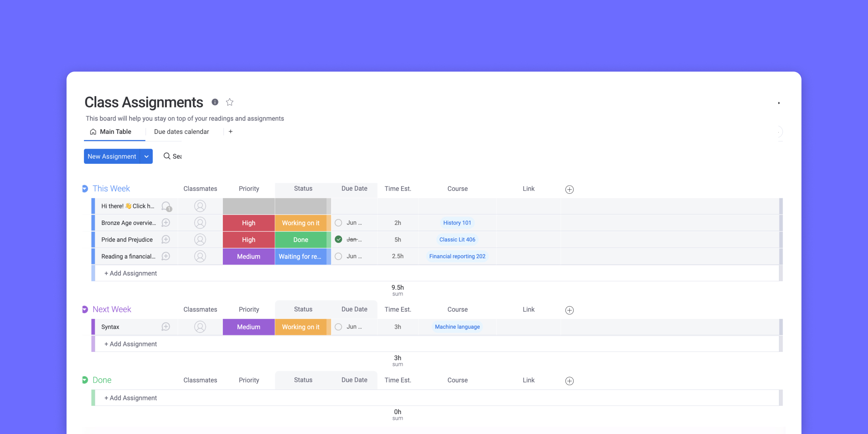
Task: Click Add Assignment in Done section
Action: 131,397
